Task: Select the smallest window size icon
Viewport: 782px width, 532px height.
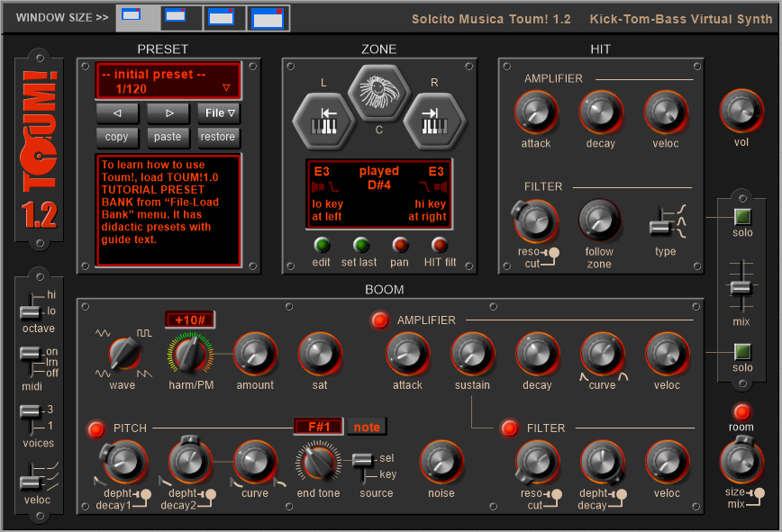Action: pyautogui.click(x=138, y=18)
